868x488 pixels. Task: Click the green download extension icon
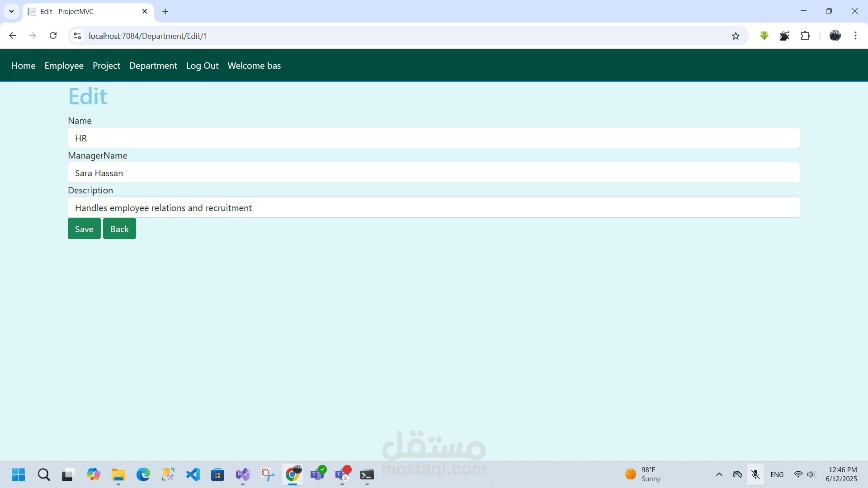[764, 36]
